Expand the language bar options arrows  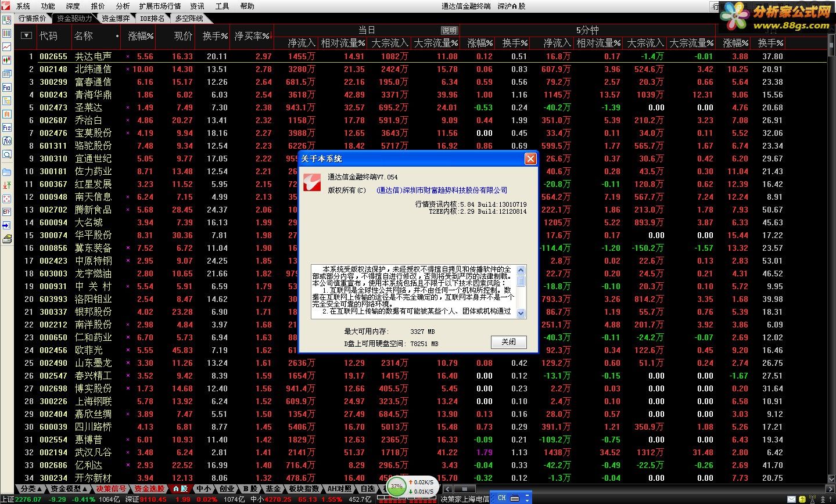click(528, 498)
